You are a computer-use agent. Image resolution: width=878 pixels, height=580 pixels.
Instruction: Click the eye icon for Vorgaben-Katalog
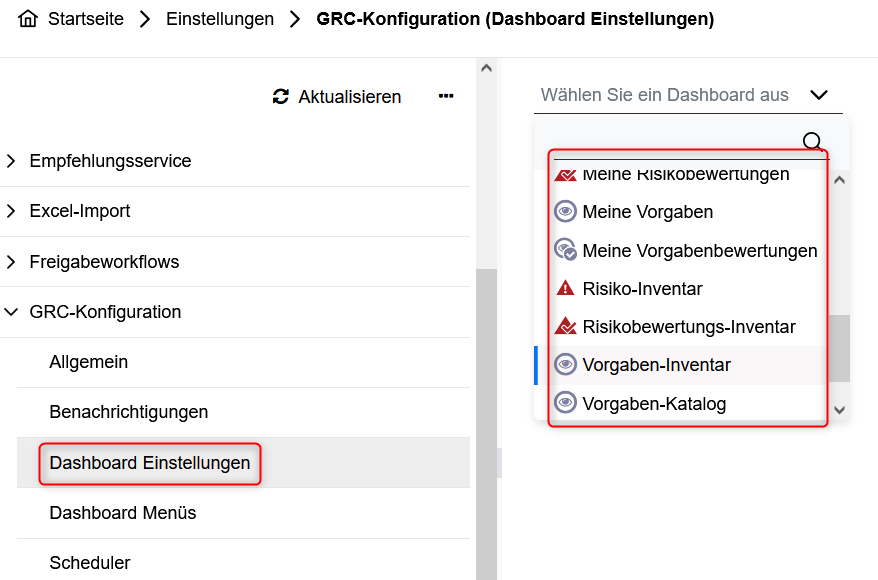click(x=566, y=404)
